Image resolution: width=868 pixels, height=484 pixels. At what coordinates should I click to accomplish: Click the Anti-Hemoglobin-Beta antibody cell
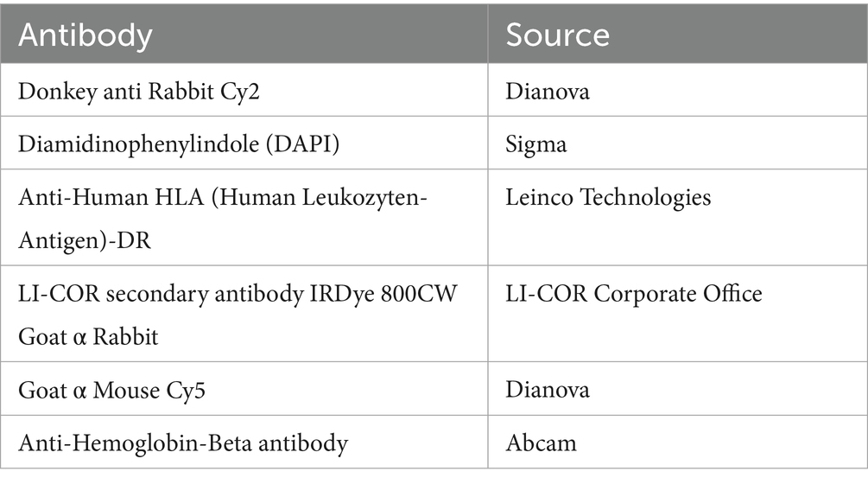coord(183,443)
